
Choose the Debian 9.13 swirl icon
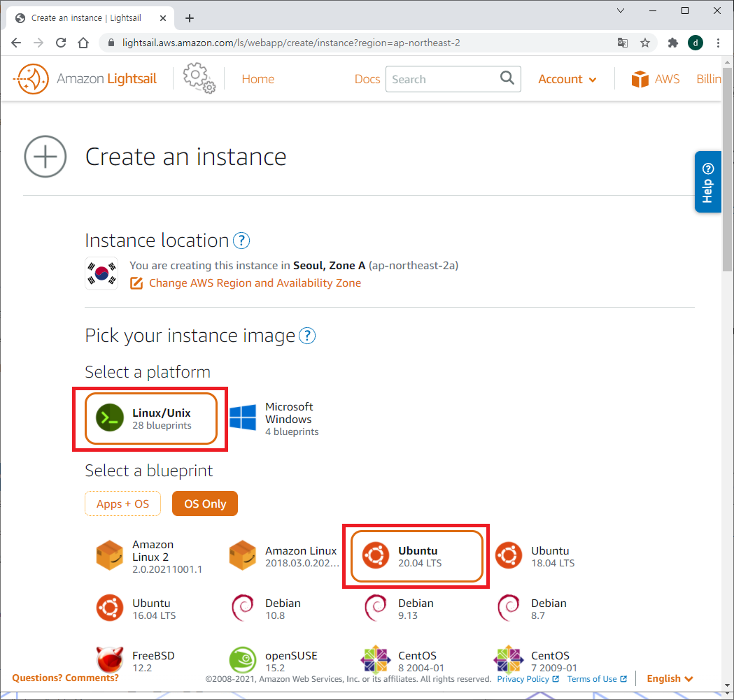(x=376, y=608)
